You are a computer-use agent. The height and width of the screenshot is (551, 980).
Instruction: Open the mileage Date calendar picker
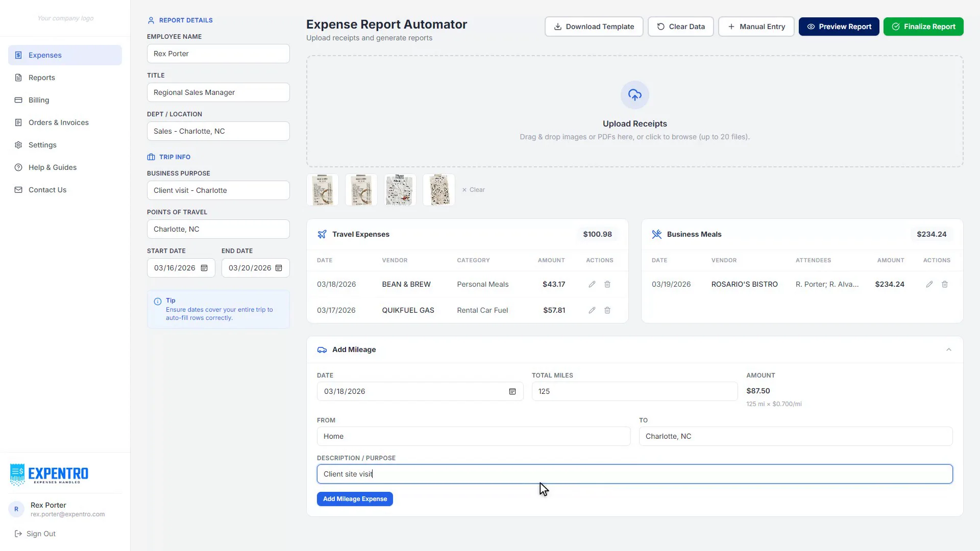pos(512,391)
